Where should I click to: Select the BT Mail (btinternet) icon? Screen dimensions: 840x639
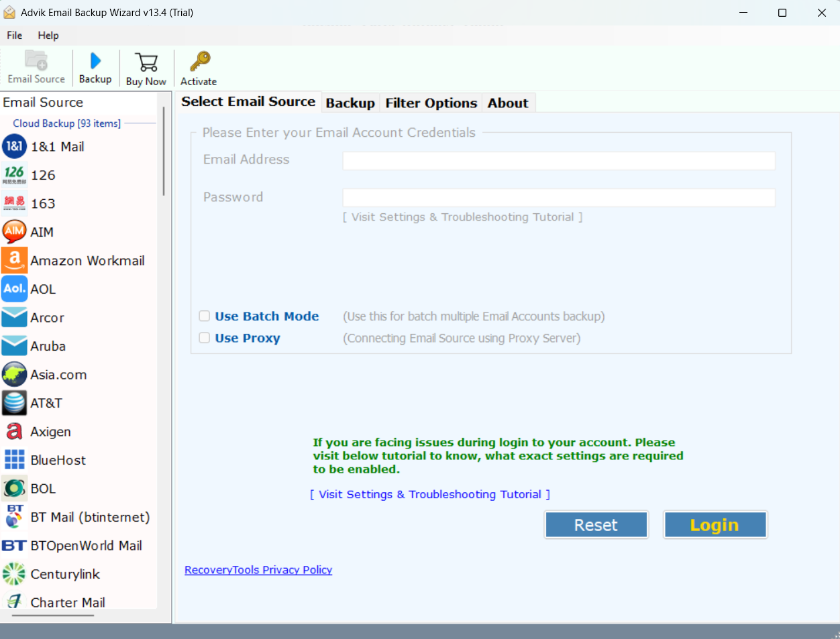point(14,516)
